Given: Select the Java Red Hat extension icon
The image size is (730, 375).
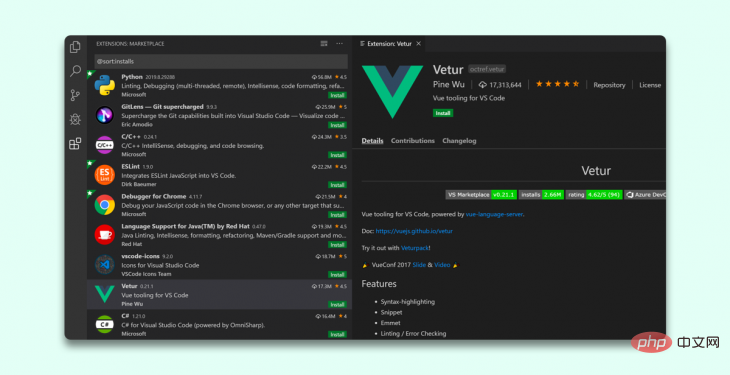Looking at the screenshot, I should pos(105,235).
